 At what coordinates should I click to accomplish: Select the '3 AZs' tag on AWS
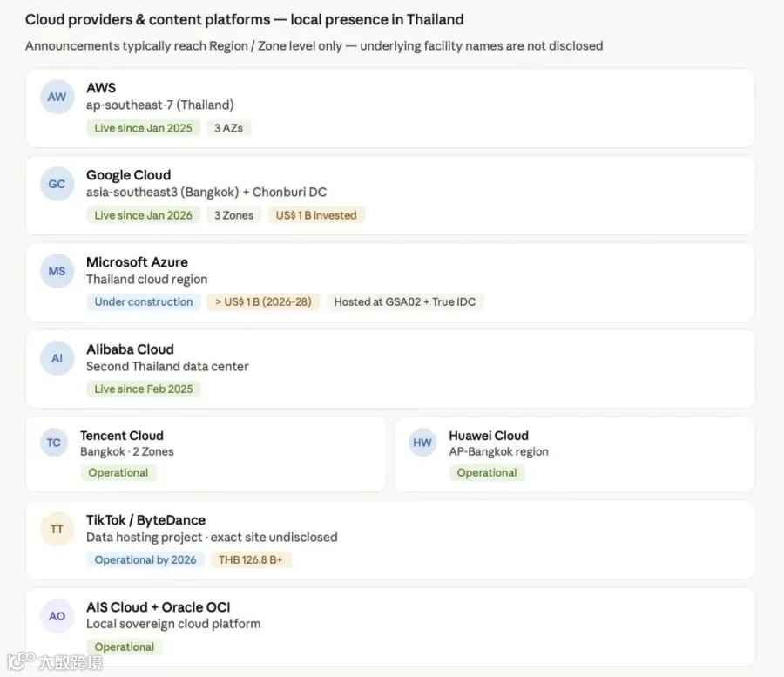(x=228, y=128)
